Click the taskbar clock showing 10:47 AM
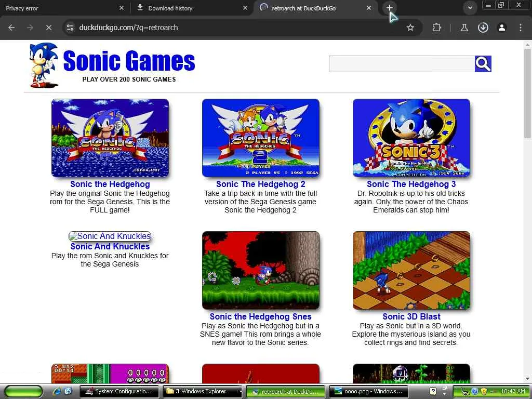532x399 pixels. tap(513, 392)
